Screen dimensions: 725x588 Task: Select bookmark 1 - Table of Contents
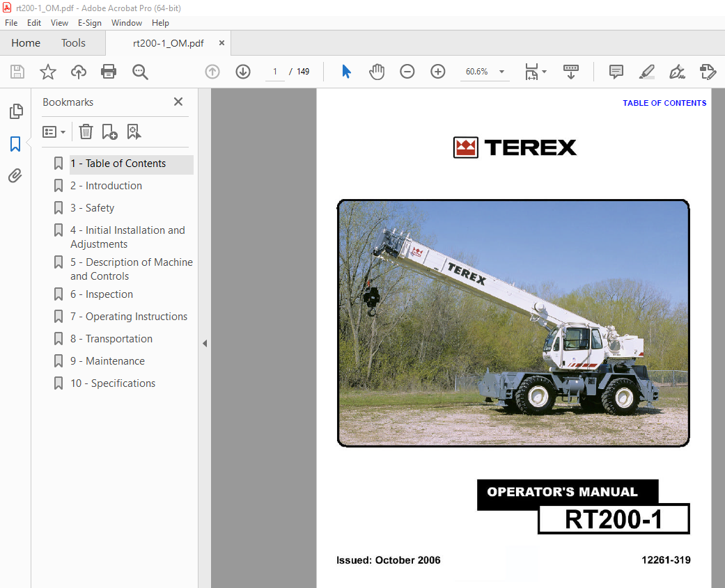click(132, 164)
